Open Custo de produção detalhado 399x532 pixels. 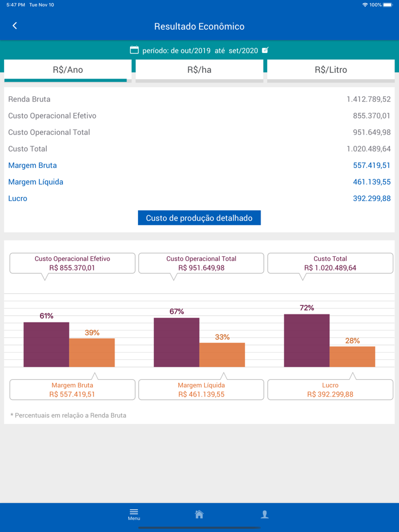tap(199, 218)
